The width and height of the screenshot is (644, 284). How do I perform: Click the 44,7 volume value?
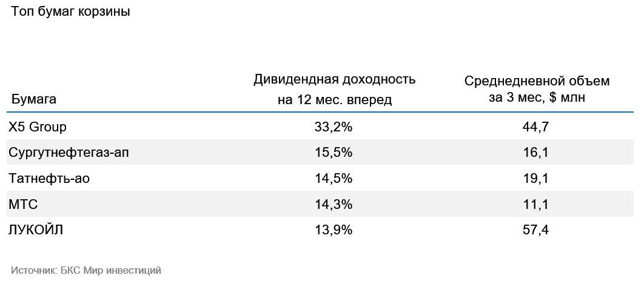point(537,127)
